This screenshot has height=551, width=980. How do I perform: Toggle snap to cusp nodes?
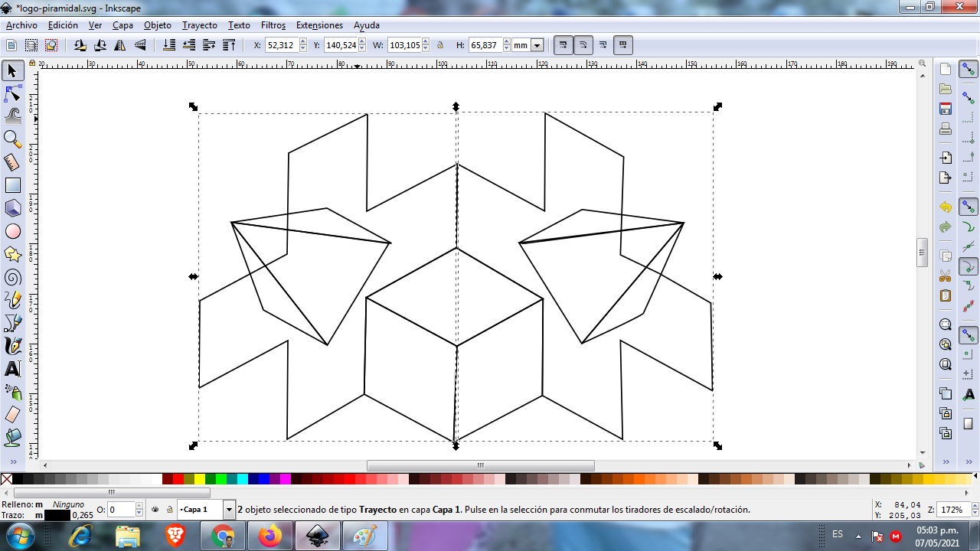pyautogui.click(x=969, y=267)
